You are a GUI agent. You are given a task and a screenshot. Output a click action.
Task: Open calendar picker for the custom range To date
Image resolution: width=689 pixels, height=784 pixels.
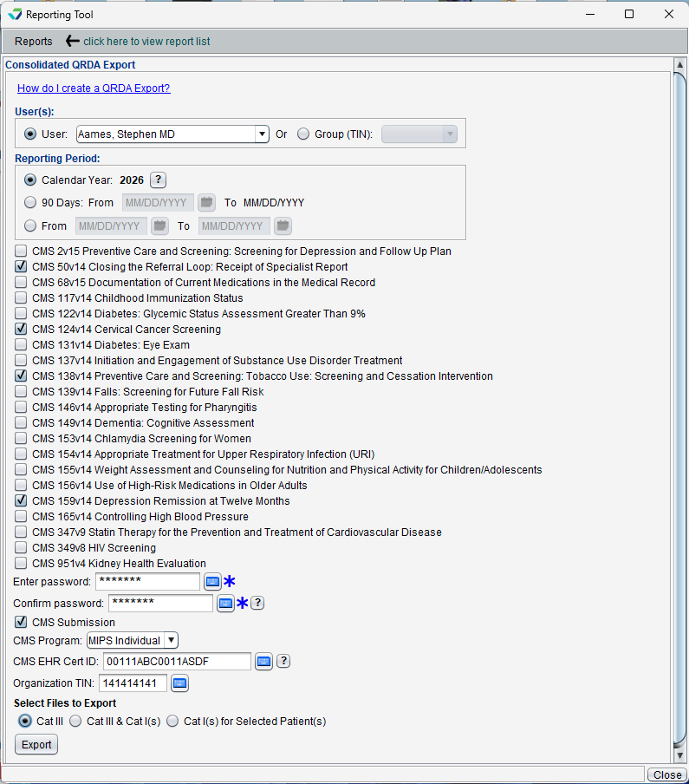coord(283,225)
